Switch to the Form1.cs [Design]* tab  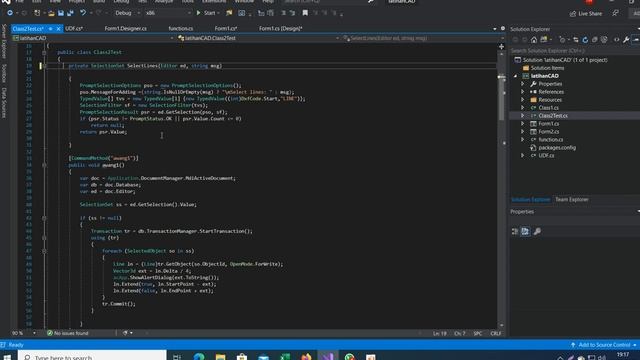click(x=280, y=29)
